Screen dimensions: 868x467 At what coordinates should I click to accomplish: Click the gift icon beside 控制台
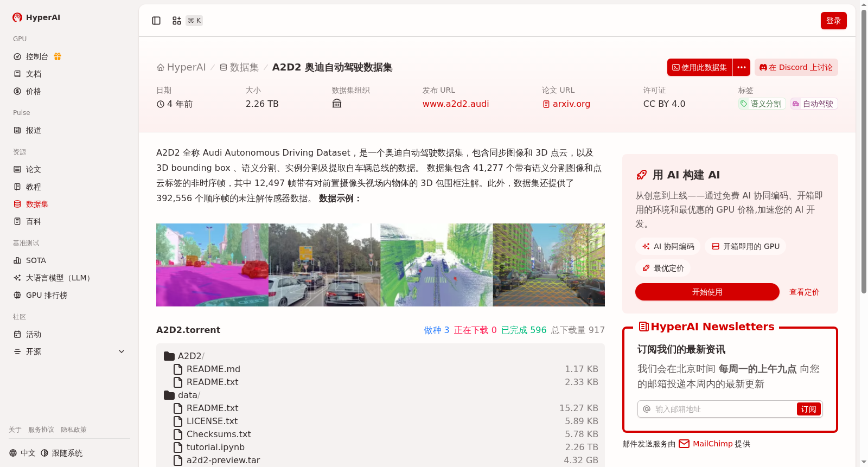[x=58, y=56]
